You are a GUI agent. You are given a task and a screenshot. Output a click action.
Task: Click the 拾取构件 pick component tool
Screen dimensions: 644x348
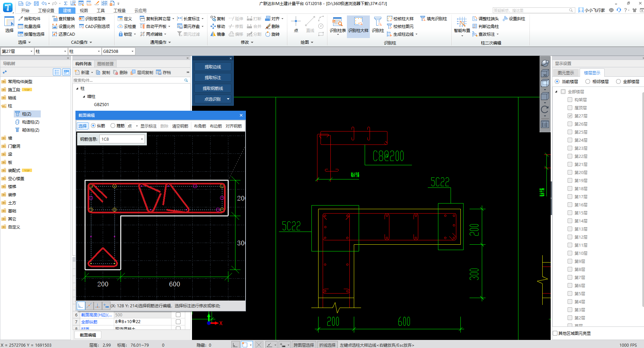tap(29, 19)
